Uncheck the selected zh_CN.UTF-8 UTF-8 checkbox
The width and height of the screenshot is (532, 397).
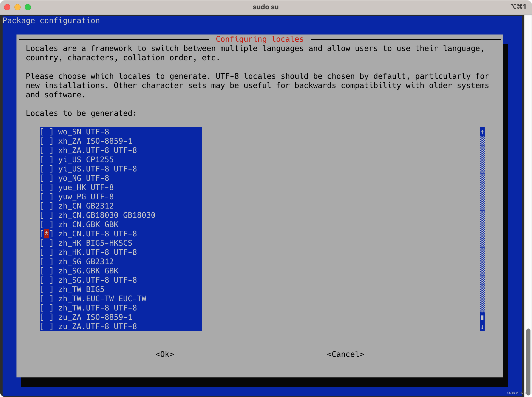point(47,234)
